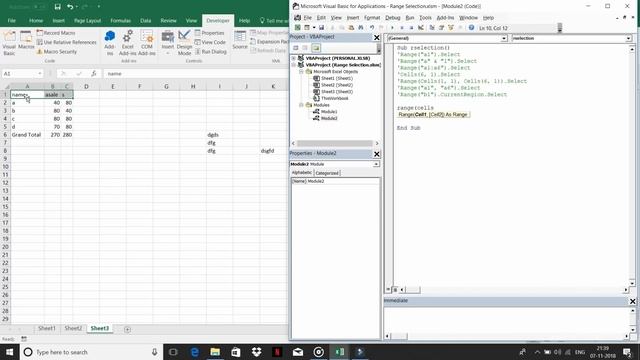640x360 pixels.
Task: Click Run Dialog in the ribbon
Action: tap(210, 51)
